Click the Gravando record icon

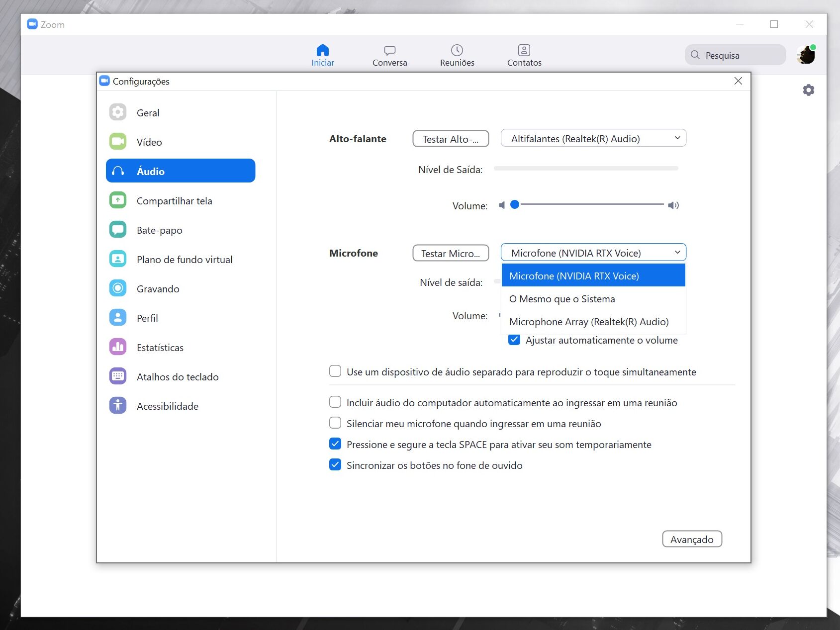pyautogui.click(x=118, y=288)
